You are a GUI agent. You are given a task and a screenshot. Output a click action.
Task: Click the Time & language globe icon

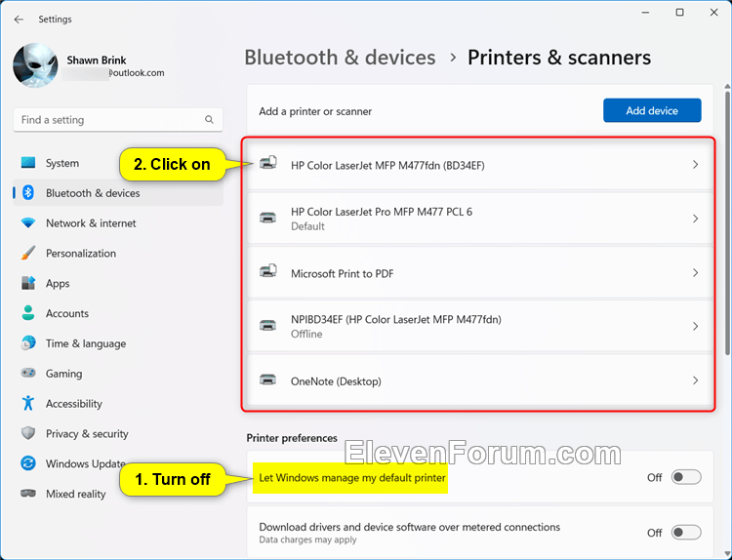point(28,343)
